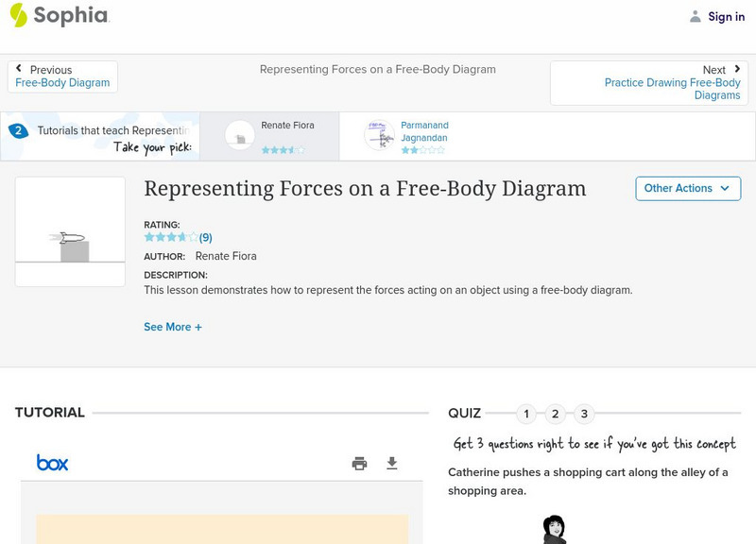The height and width of the screenshot is (544, 756).
Task: Select quiz question 1
Action: (526, 414)
